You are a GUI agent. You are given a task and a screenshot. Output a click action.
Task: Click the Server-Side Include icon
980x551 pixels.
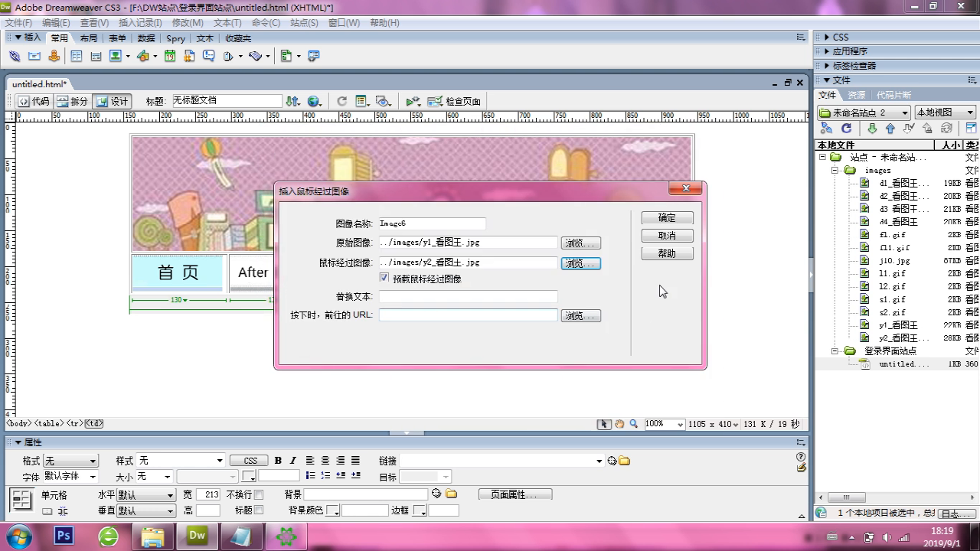(189, 56)
